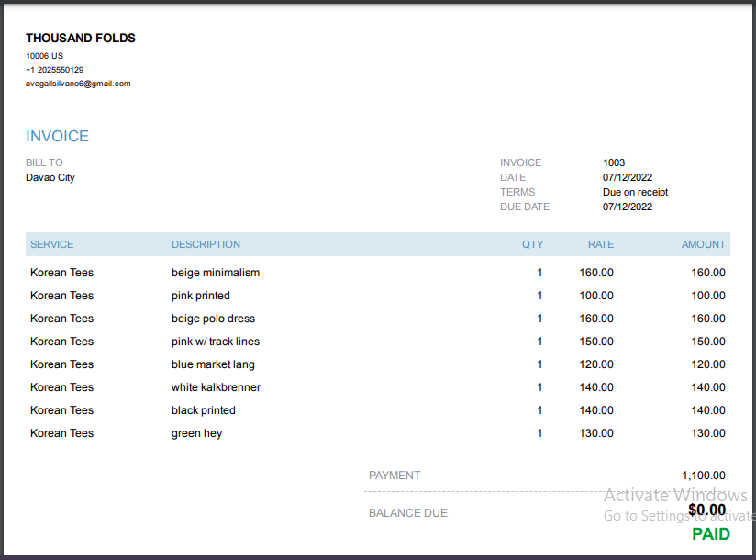The width and height of the screenshot is (756, 560).
Task: Click the 140.00 amount for black printed
Action: point(707,410)
